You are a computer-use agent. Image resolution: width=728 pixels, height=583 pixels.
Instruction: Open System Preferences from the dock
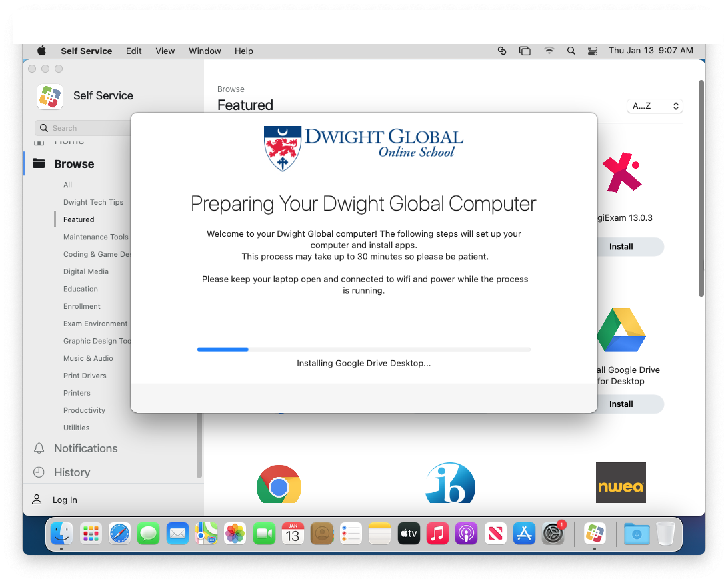[552, 534]
